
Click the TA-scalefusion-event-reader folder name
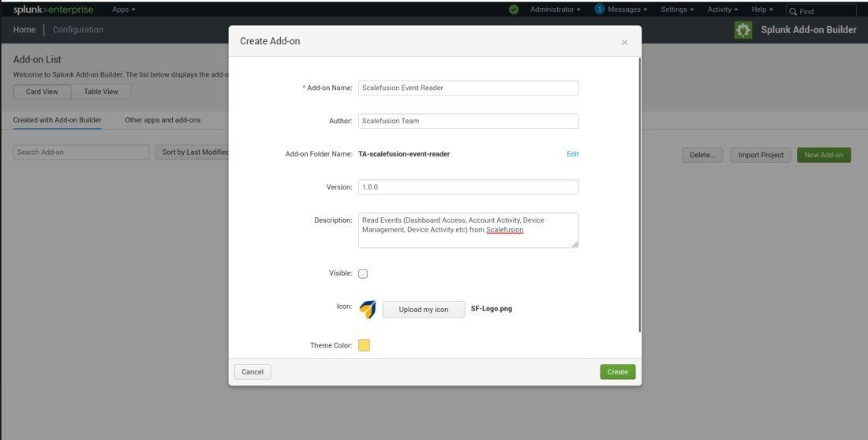404,154
